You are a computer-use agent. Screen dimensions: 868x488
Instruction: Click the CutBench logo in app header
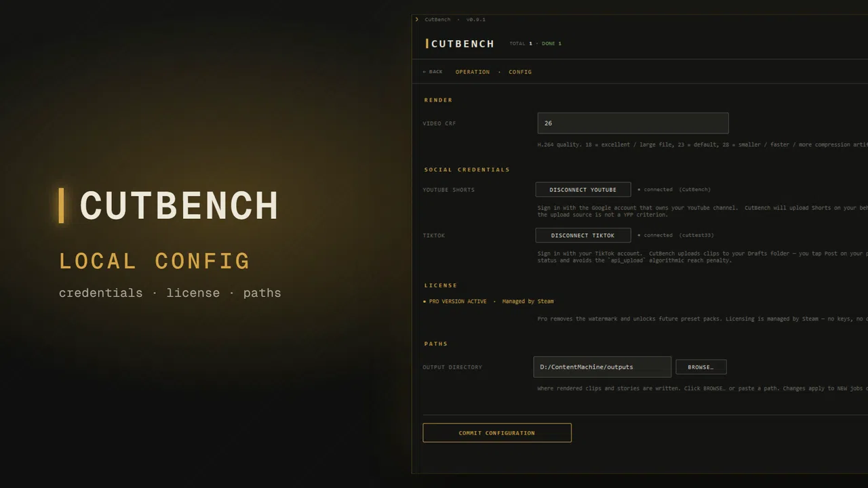(460, 43)
